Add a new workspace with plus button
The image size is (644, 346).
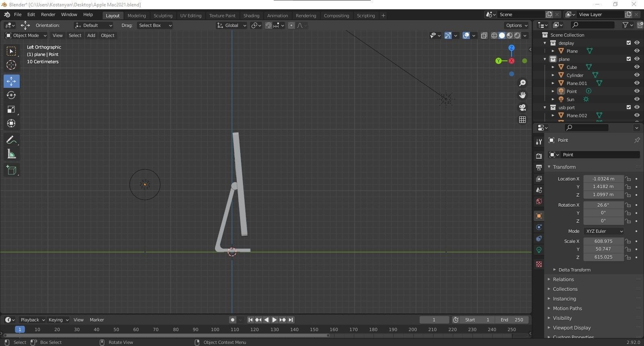(x=383, y=16)
